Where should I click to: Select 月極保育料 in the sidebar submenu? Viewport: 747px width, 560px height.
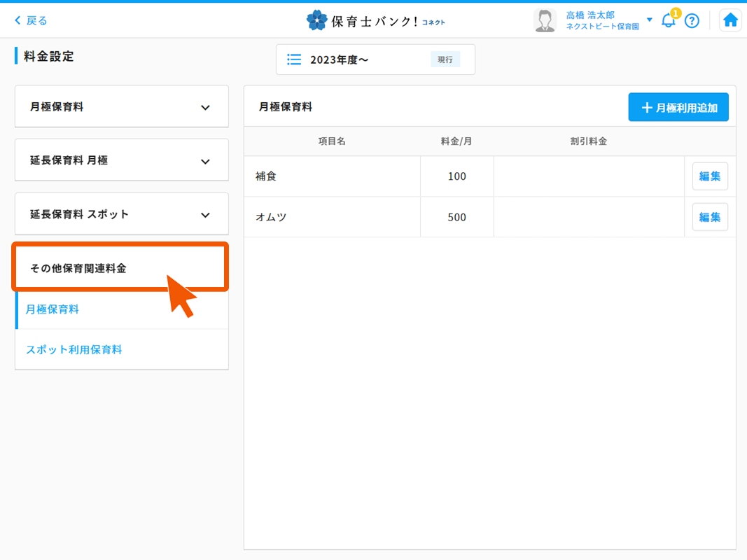(x=53, y=309)
